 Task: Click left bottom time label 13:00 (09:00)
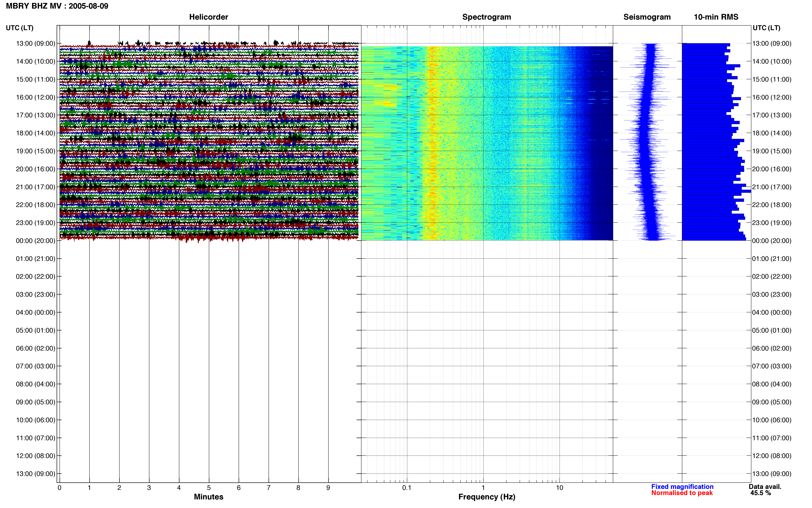[36, 474]
